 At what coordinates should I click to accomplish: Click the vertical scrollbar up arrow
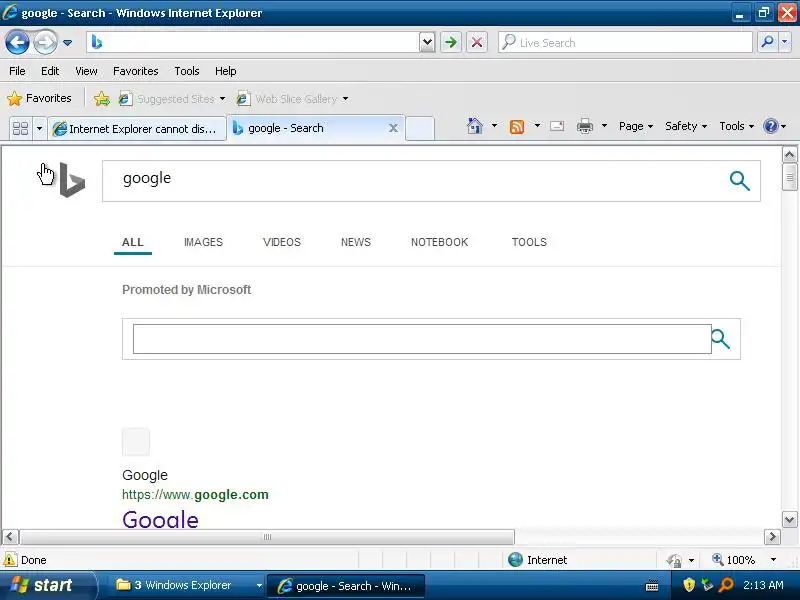pos(789,154)
